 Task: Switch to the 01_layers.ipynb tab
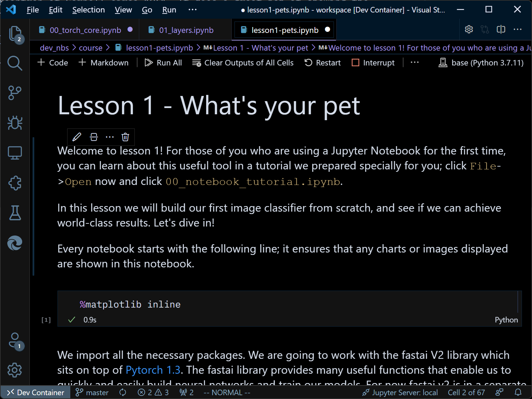[186, 30]
